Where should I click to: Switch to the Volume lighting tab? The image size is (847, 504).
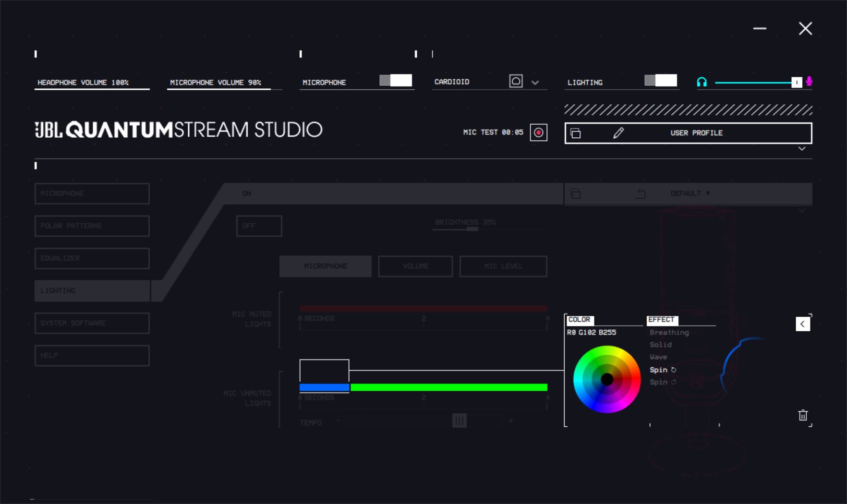click(x=415, y=266)
